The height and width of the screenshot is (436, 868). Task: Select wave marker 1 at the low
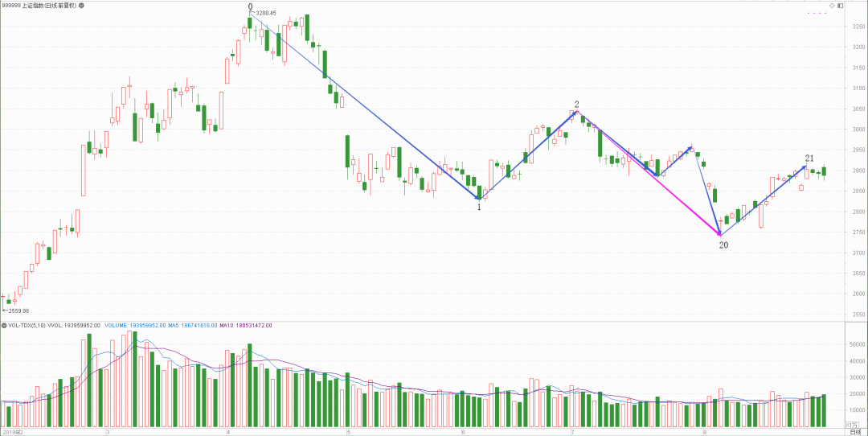click(x=479, y=207)
